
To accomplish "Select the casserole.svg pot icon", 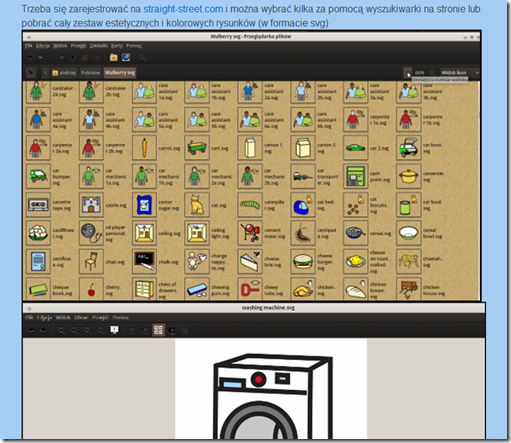I will click(x=409, y=176).
